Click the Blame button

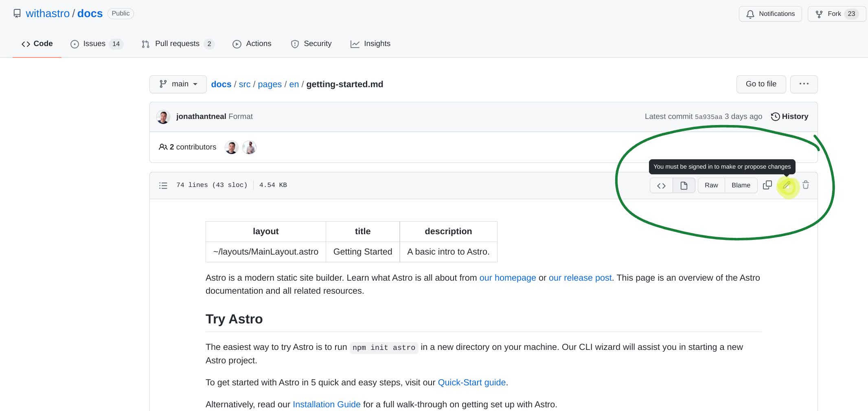(741, 185)
